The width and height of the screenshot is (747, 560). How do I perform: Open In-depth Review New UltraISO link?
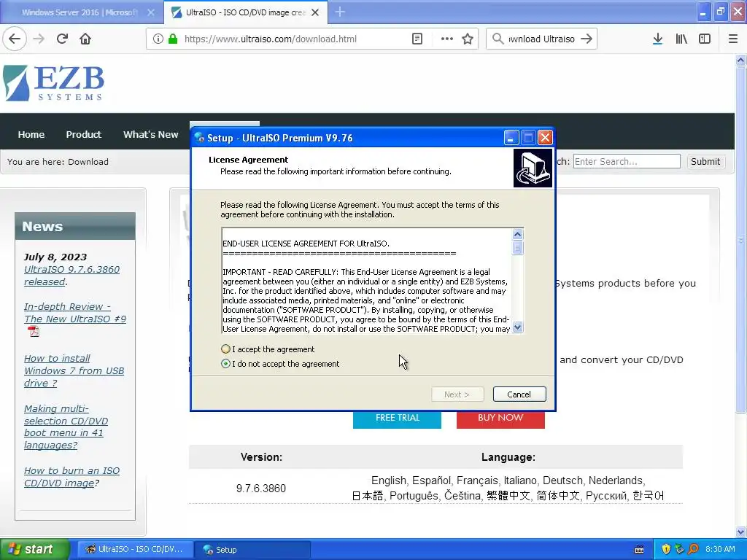pos(75,312)
